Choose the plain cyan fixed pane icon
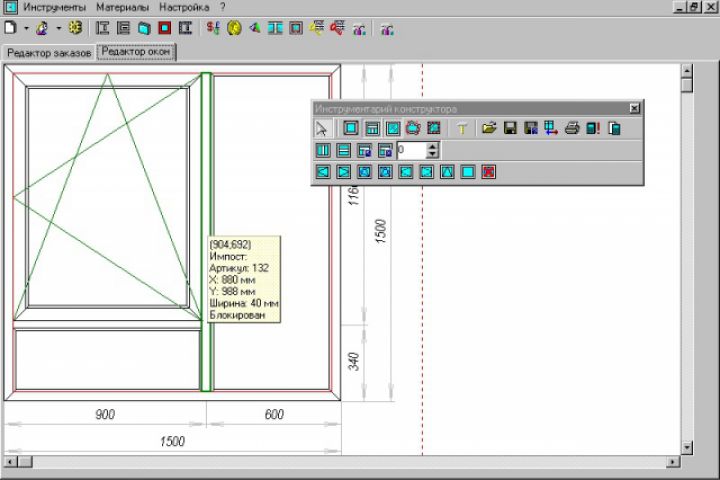Screen dimensions: 720x480 point(468,172)
